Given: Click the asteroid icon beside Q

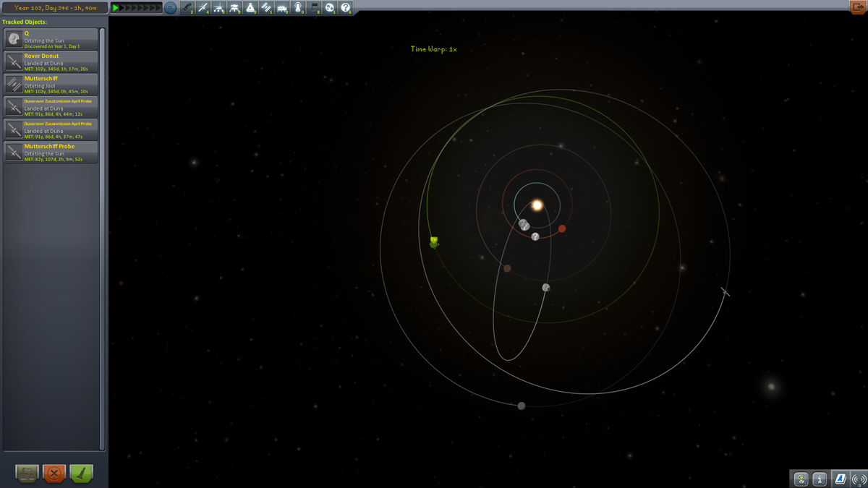Looking at the screenshot, I should pyautogui.click(x=14, y=39).
